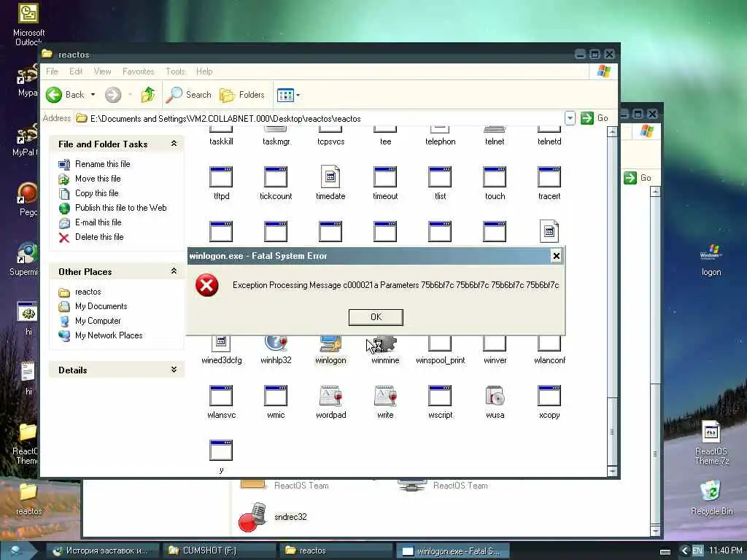Click the Go button in reactos window

[594, 118]
